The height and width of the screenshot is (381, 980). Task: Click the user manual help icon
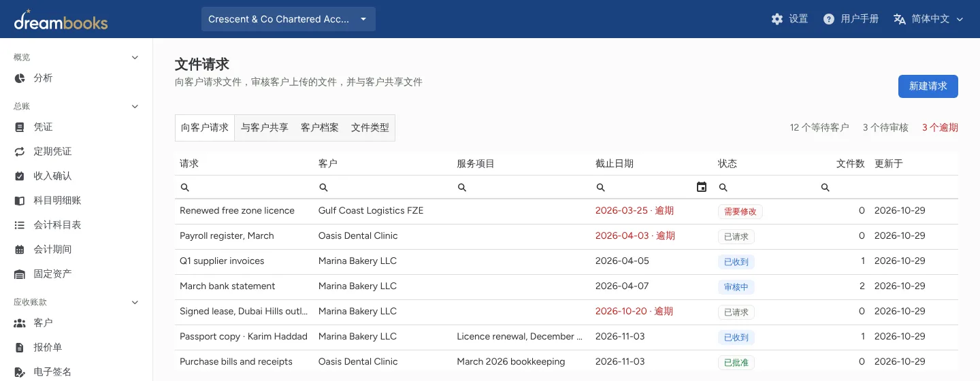click(829, 19)
